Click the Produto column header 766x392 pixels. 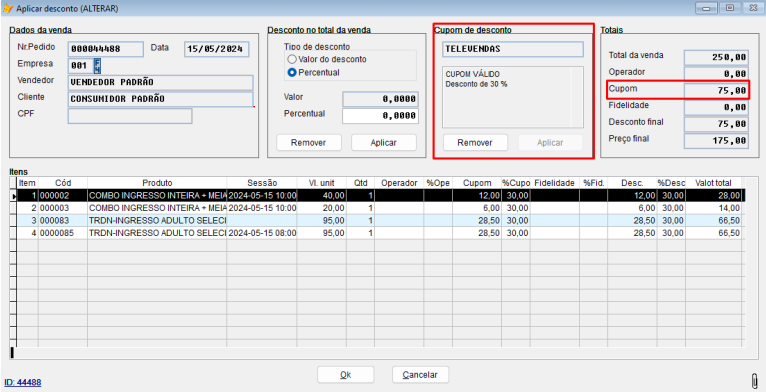[x=157, y=183]
